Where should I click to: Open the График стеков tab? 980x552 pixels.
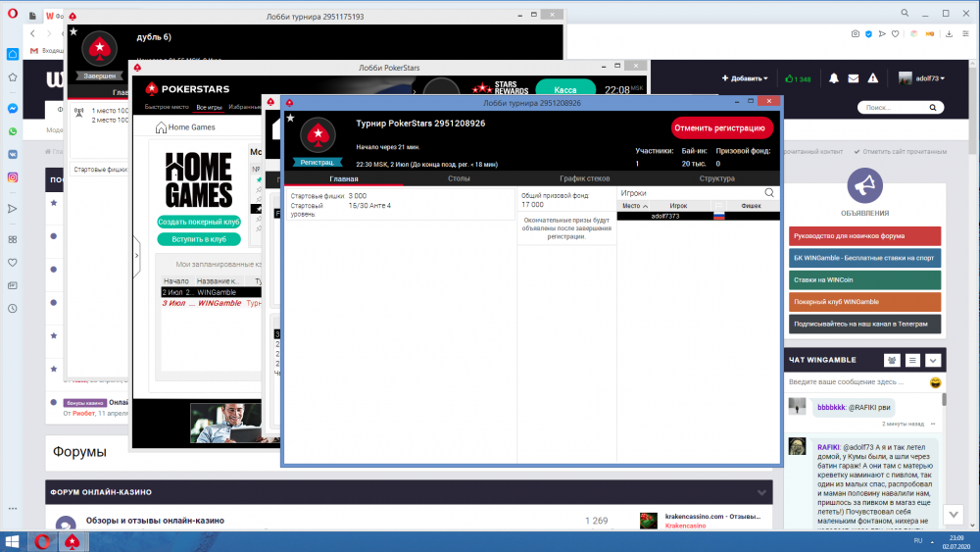click(x=585, y=178)
